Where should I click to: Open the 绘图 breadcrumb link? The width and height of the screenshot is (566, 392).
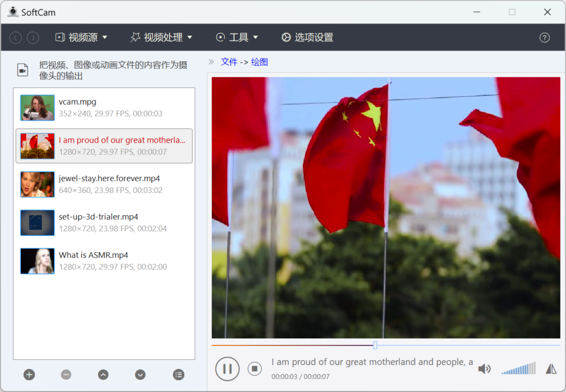[260, 62]
